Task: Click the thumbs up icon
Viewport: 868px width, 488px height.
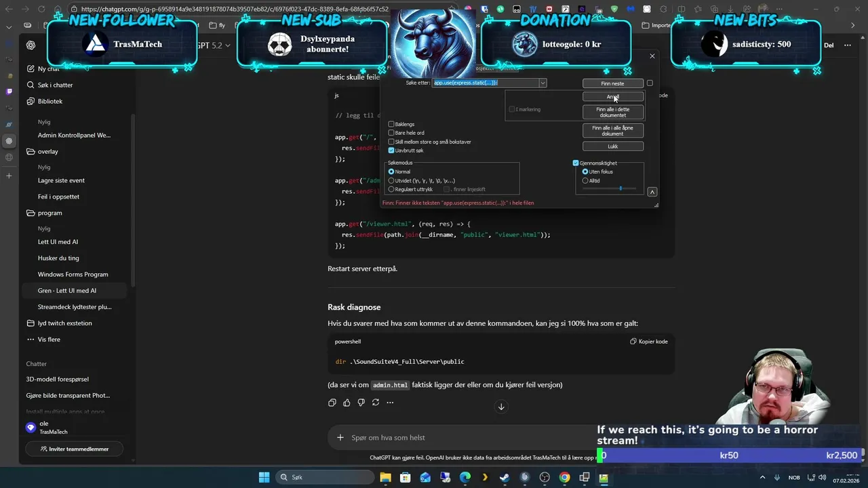Action: pos(347,403)
